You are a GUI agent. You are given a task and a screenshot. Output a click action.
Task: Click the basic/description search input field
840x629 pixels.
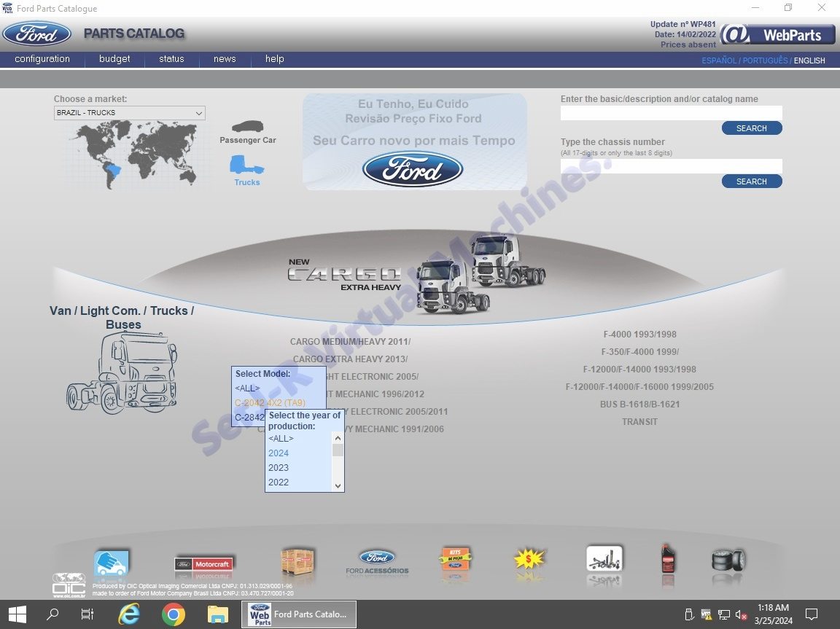click(672, 113)
